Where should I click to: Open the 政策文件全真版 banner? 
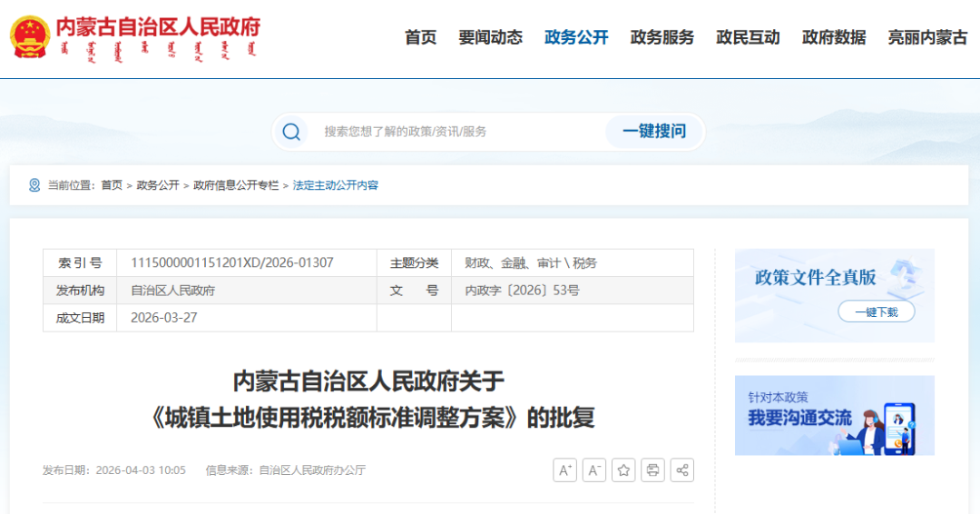pyautogui.click(x=835, y=296)
